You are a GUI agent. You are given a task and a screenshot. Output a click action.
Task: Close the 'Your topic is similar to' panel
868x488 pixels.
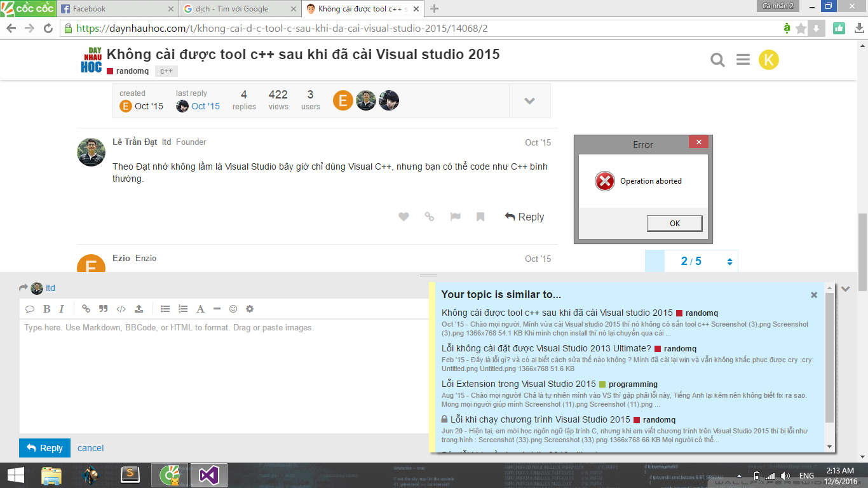click(814, 295)
